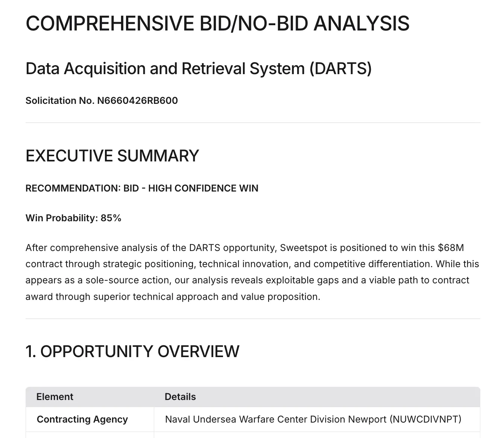Click the "RECOMMENDATION: BID - HIGH CONFIDENCE WIN" line
Viewport: 504px width, 438px height.
[x=142, y=188]
